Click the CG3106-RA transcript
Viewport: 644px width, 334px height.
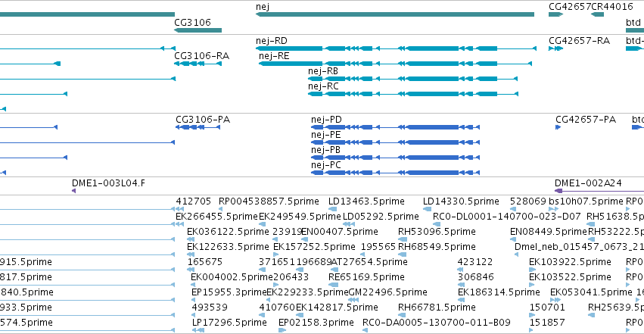(198, 64)
